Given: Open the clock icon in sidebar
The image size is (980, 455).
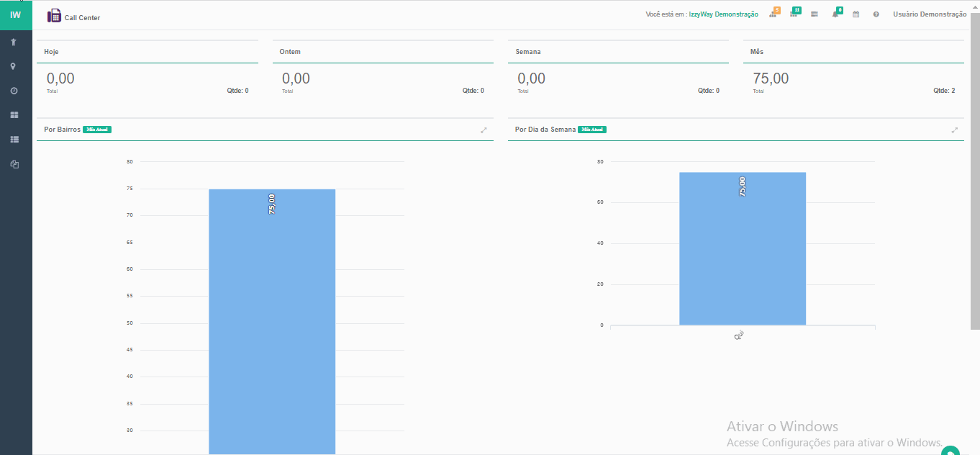Looking at the screenshot, I should tap(14, 91).
